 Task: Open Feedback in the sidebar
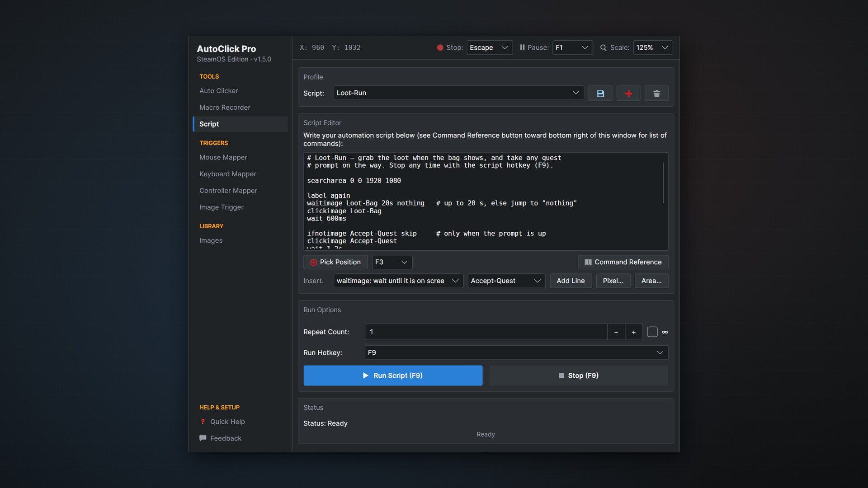pos(226,438)
